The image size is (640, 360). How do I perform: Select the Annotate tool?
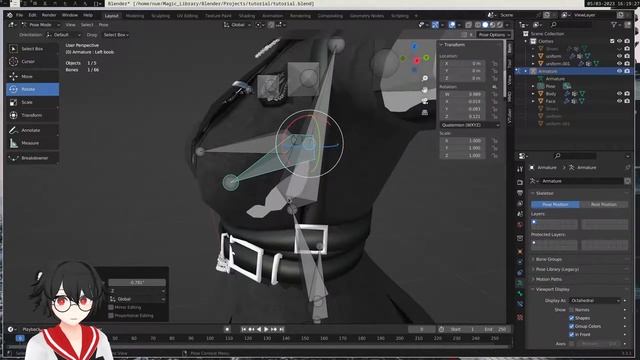coord(33,130)
